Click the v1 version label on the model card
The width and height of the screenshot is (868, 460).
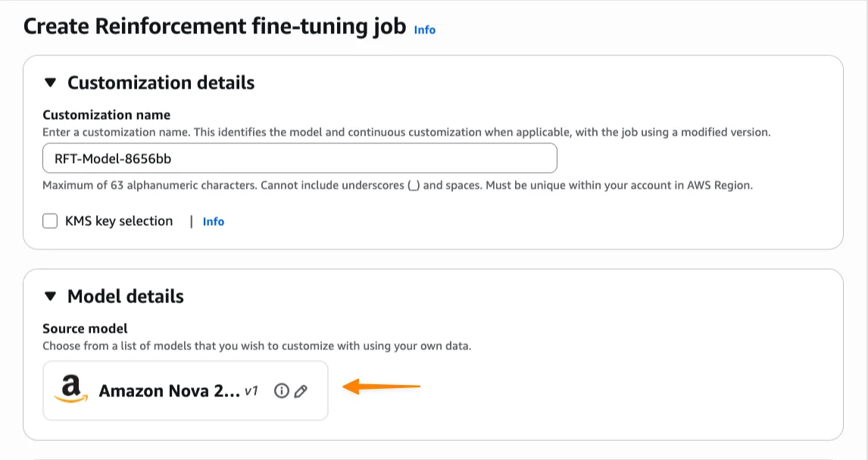pos(251,391)
